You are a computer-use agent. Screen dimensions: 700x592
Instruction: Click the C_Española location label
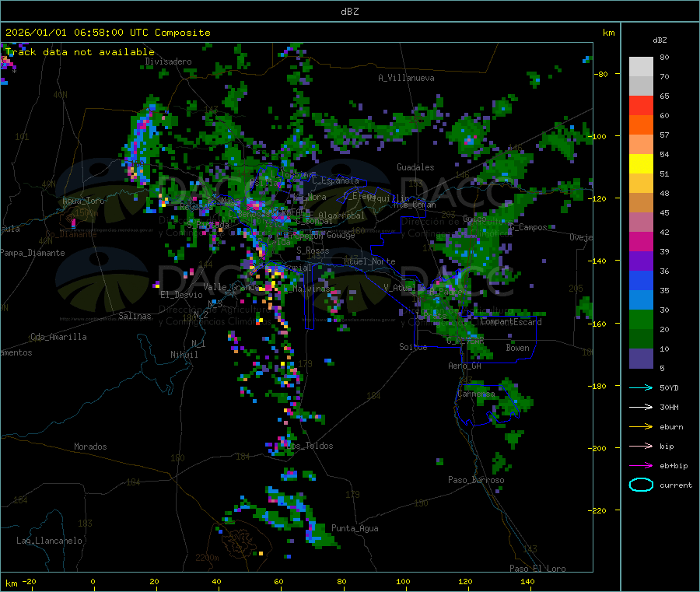(x=335, y=180)
